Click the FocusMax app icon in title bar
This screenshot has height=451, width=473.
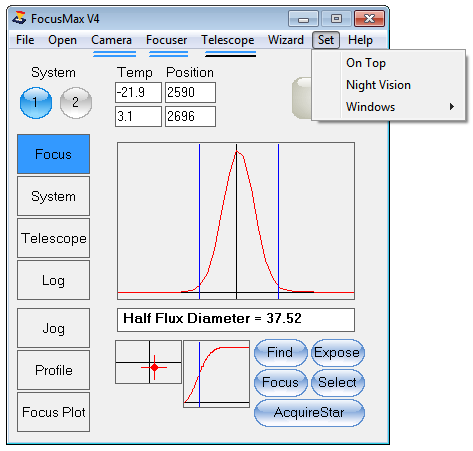coord(19,18)
